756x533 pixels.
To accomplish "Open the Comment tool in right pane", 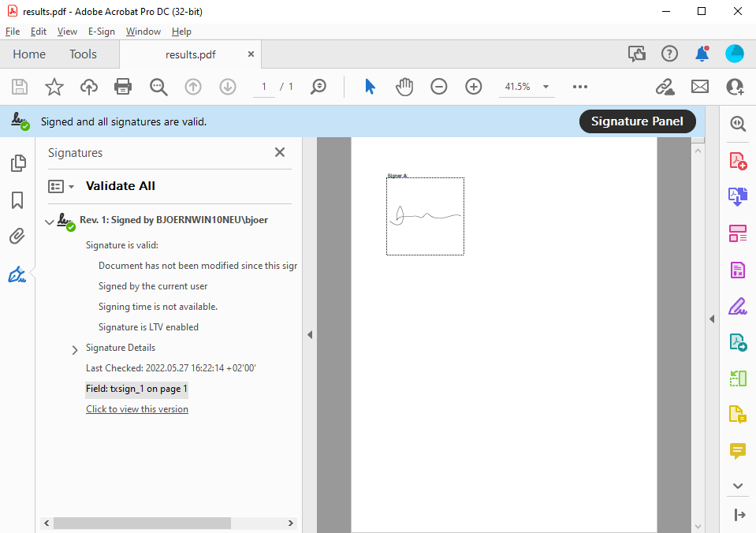I will pos(738,451).
